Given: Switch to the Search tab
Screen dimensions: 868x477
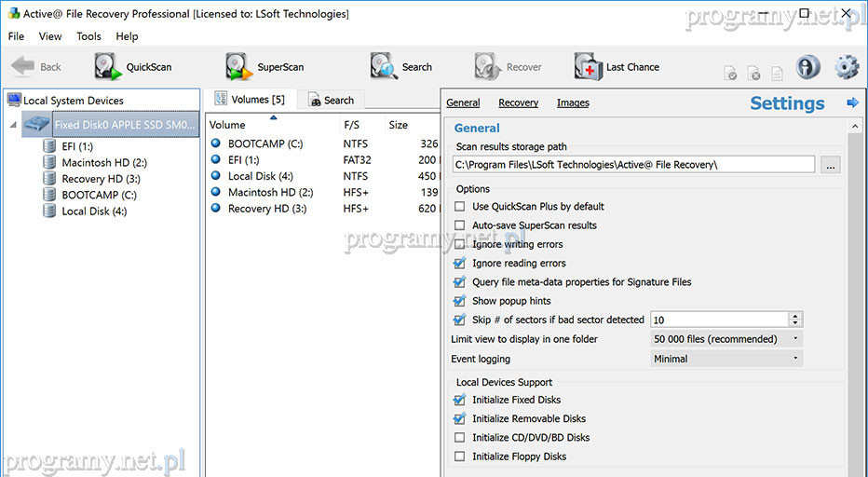Looking at the screenshot, I should point(331,100).
